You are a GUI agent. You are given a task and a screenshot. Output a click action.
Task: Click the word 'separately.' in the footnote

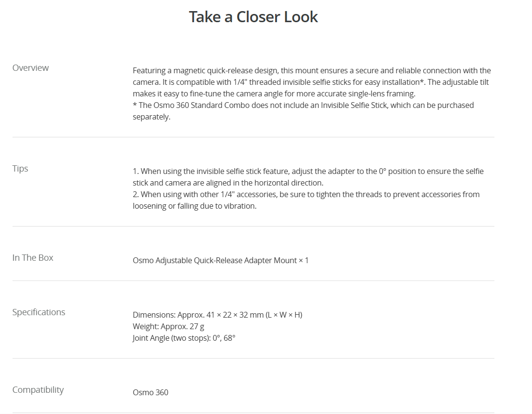coord(152,117)
